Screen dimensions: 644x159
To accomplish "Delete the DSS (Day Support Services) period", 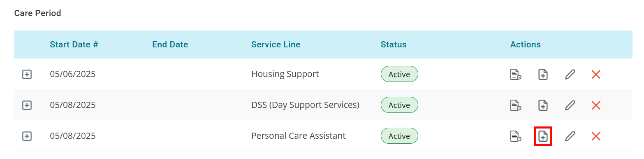I will click(x=596, y=105).
